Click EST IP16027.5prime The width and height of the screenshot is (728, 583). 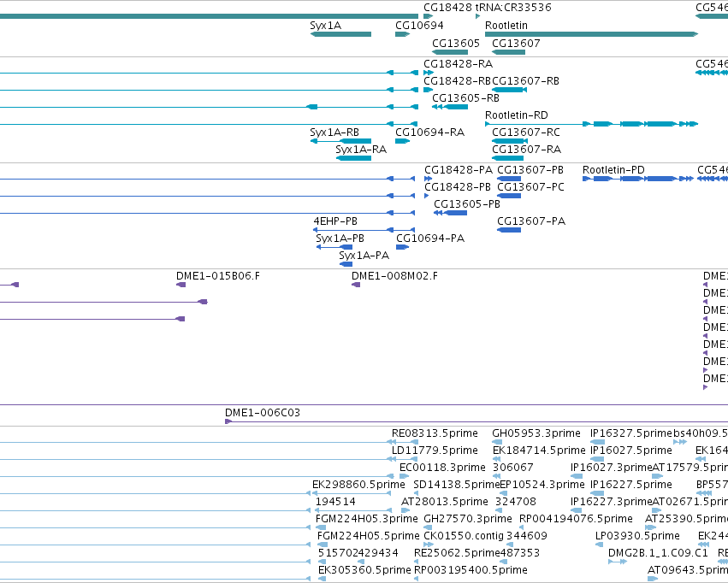pos(631,450)
